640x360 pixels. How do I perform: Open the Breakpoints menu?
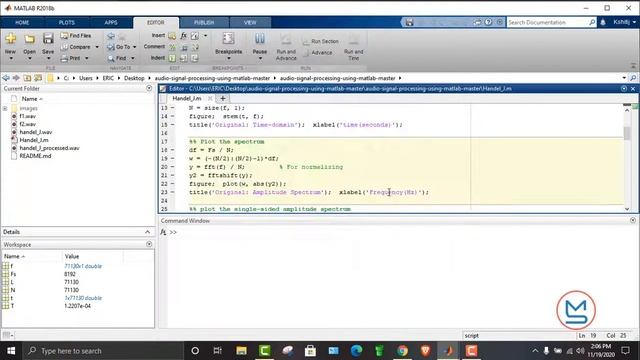(229, 46)
